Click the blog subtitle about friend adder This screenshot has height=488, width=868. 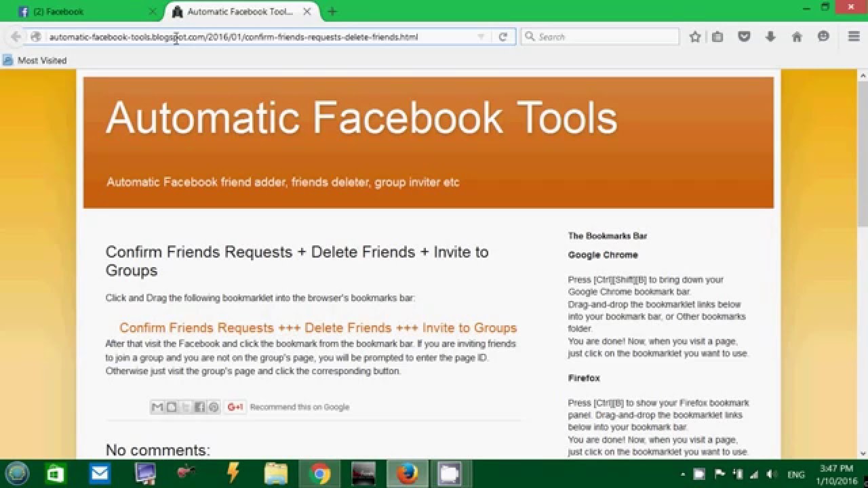click(283, 182)
